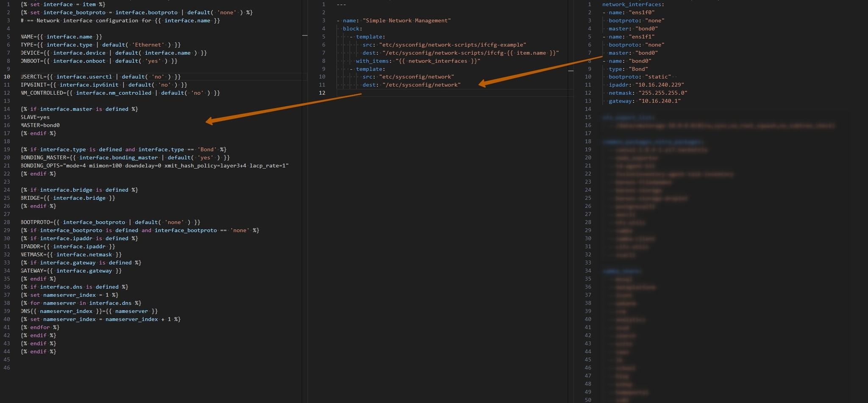Click the "Simple Network Management" task name
The width and height of the screenshot is (868, 403).
(406, 20)
